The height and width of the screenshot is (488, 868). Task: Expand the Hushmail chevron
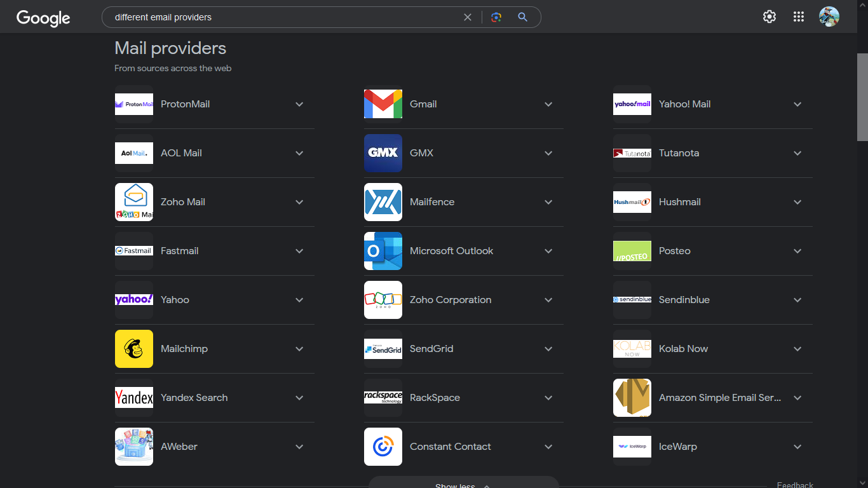pyautogui.click(x=797, y=202)
